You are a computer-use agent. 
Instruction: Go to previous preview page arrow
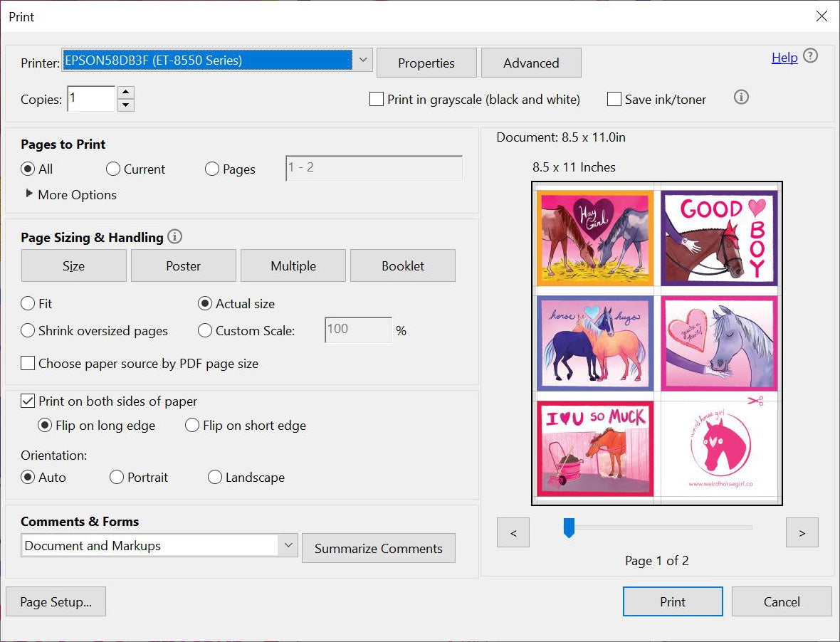pos(513,532)
